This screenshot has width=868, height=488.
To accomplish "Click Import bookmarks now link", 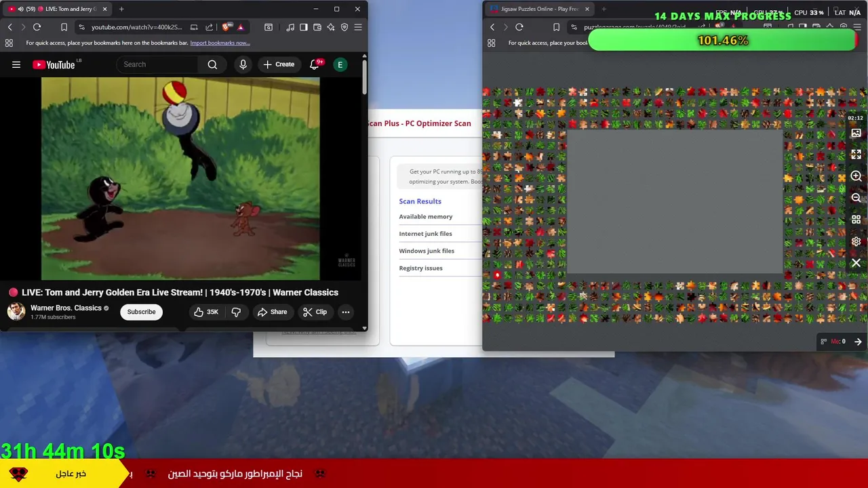I will coord(220,43).
